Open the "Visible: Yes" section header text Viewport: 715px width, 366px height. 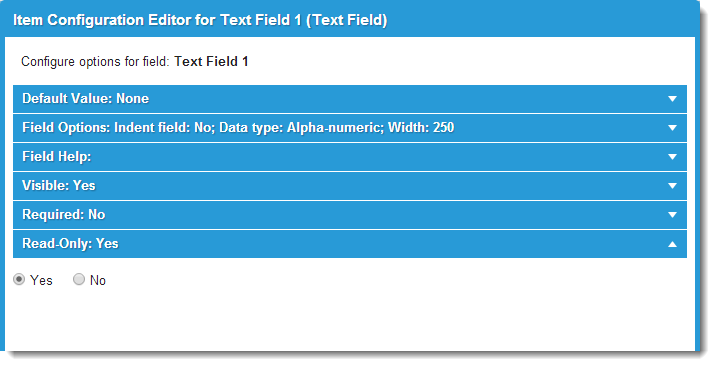coord(59,186)
